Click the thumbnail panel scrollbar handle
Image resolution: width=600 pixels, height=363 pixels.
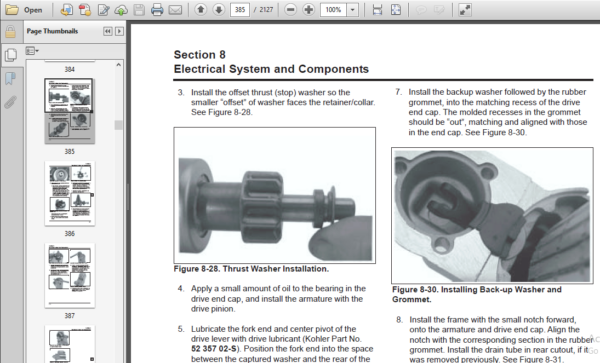[119, 125]
